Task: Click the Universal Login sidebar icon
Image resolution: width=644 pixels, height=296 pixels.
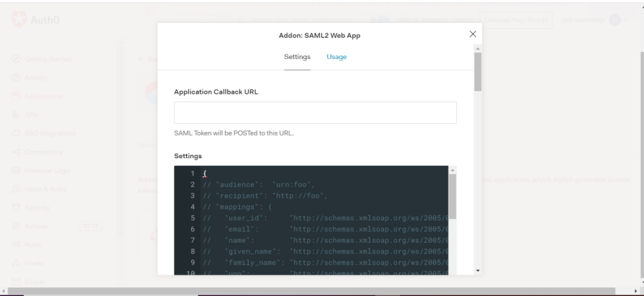Action: [x=15, y=170]
